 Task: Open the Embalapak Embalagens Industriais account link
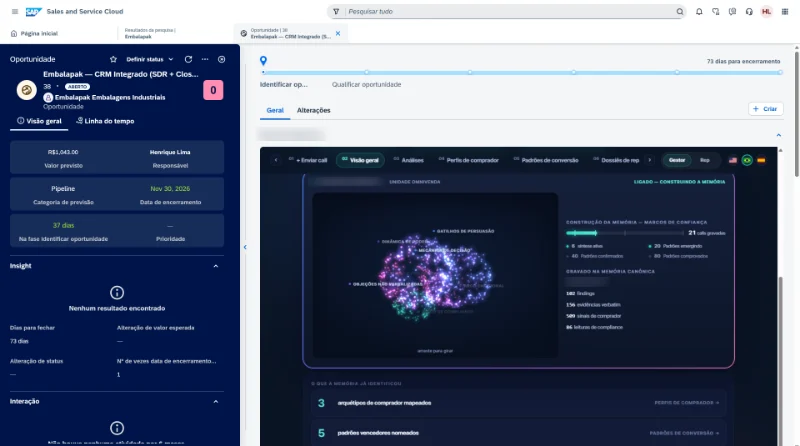pos(110,97)
